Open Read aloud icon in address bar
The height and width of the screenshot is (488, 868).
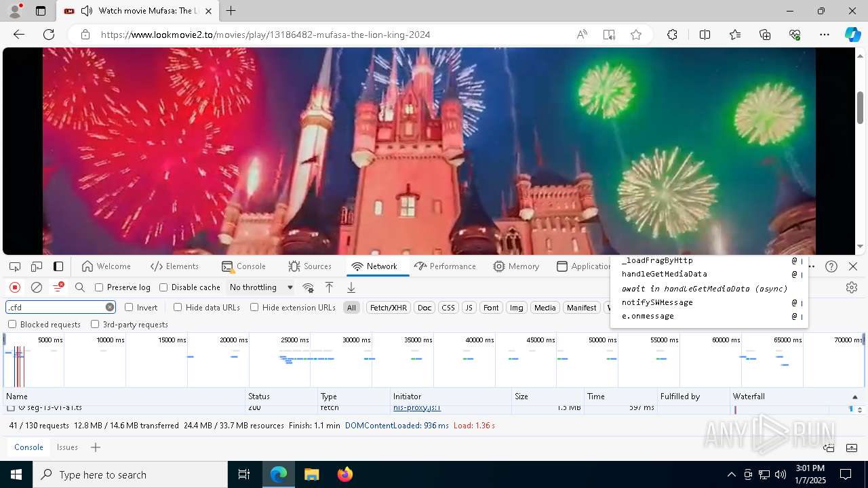pyautogui.click(x=582, y=35)
